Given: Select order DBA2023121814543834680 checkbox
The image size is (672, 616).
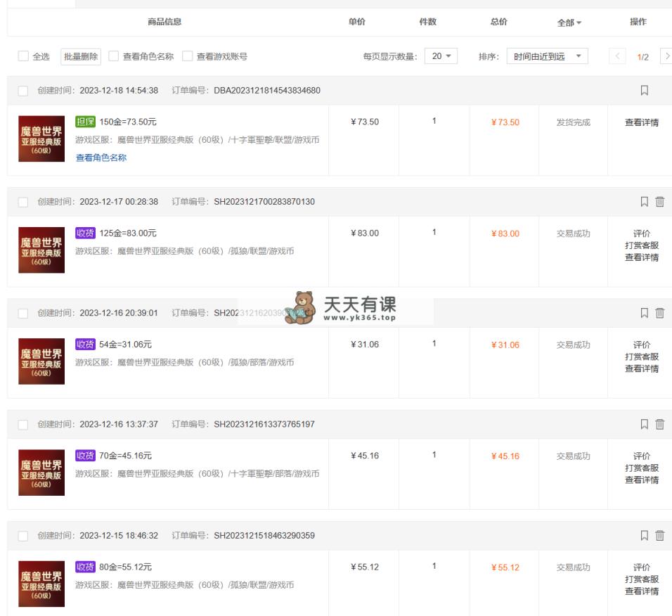Looking at the screenshot, I should (23, 91).
